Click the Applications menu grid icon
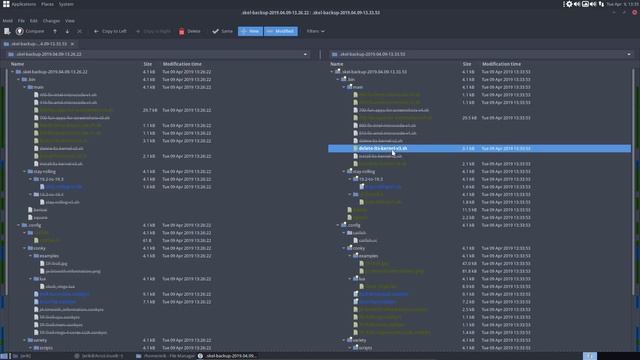This screenshot has height=360, width=640. pyautogui.click(x=6, y=4)
